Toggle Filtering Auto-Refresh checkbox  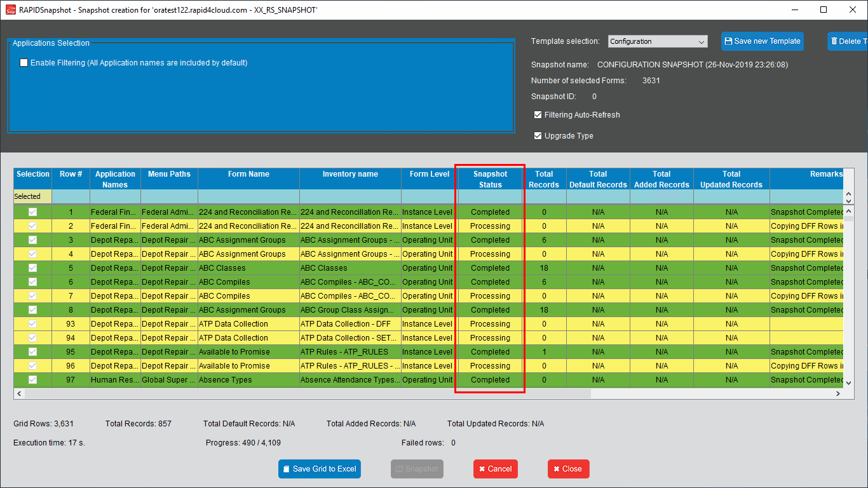pos(538,115)
